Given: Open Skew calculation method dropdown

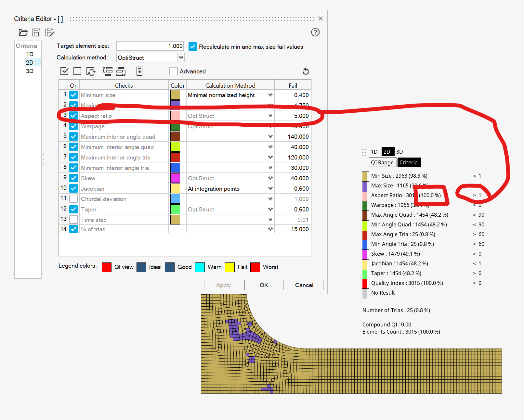Looking at the screenshot, I should point(270,178).
